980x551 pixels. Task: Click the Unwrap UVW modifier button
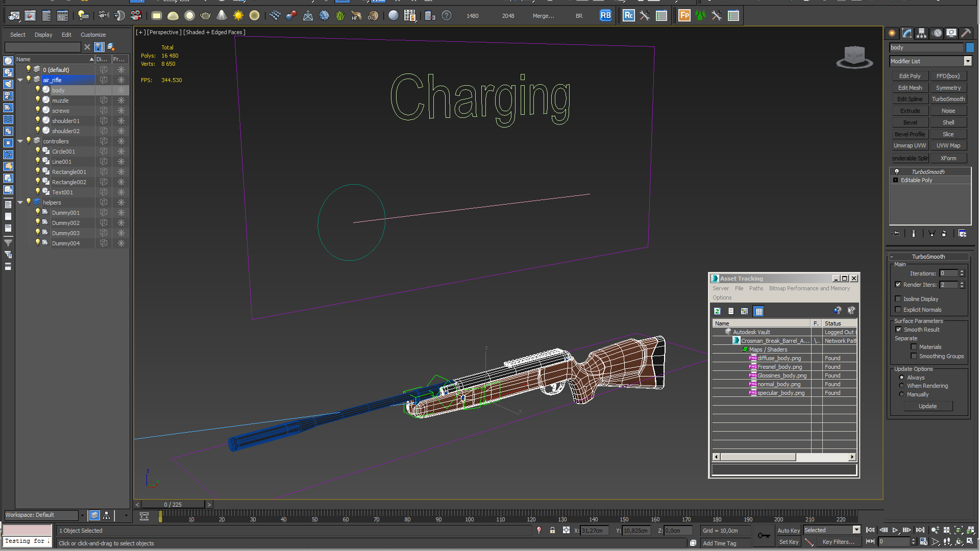pyautogui.click(x=910, y=146)
